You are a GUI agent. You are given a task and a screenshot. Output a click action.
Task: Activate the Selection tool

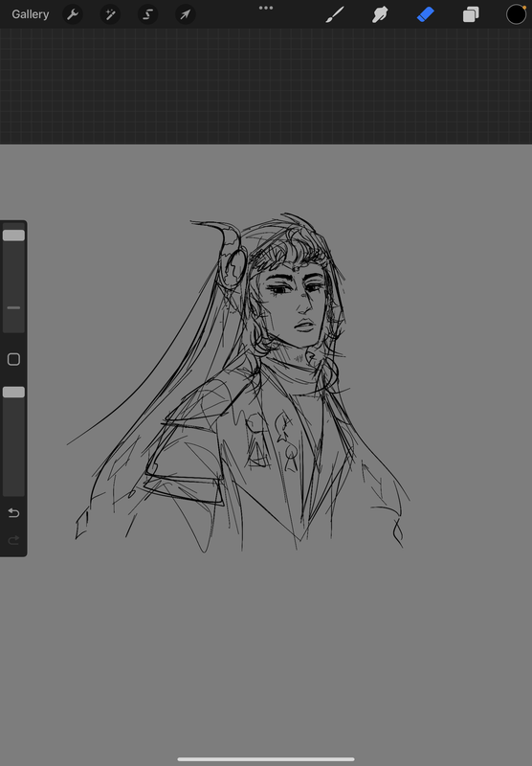[148, 14]
